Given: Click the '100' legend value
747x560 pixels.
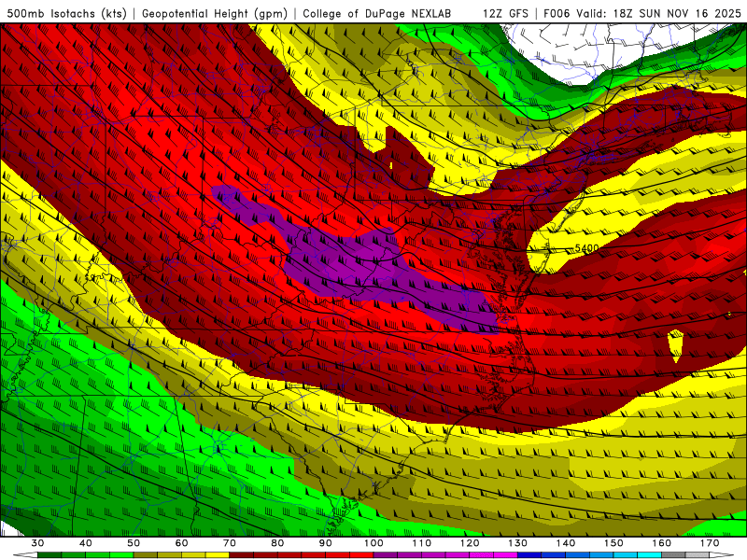Looking at the screenshot, I should (x=373, y=543).
